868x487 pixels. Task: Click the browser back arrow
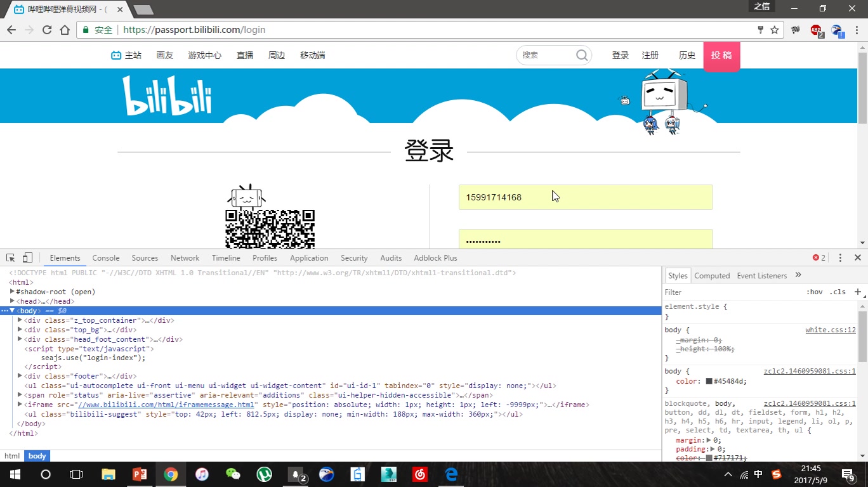pos(11,30)
